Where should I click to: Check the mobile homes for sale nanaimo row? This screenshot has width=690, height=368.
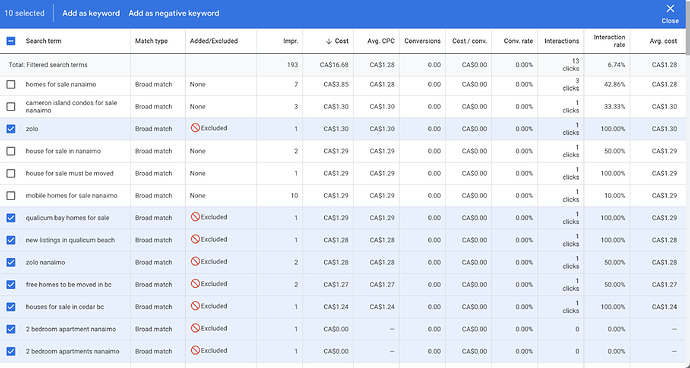point(11,195)
